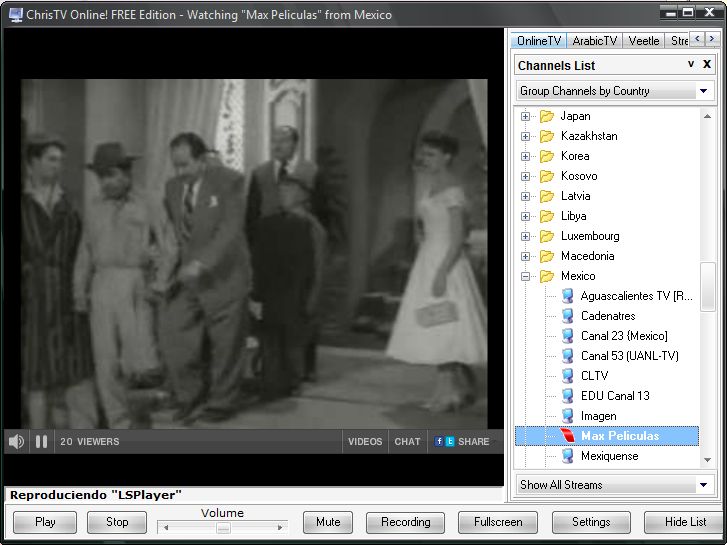Select the Mexiquense channel name
The height and width of the screenshot is (545, 727).
click(609, 456)
